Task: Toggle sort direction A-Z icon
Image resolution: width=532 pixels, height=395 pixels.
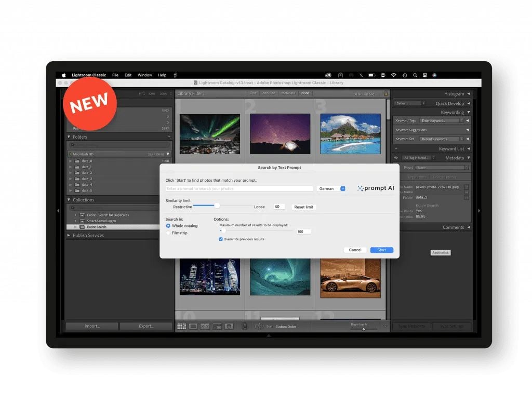Action: 259,326
